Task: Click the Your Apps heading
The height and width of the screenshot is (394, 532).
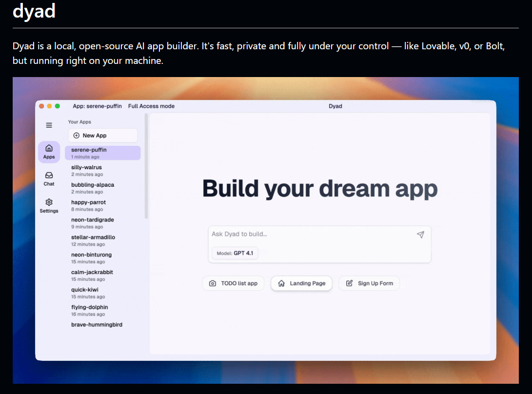Action: pos(79,122)
